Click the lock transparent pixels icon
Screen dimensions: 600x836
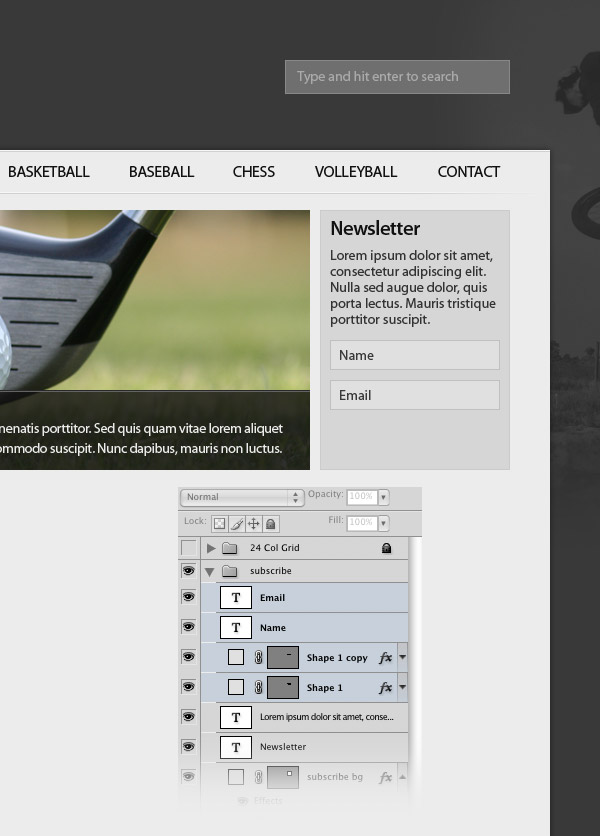[x=219, y=524]
